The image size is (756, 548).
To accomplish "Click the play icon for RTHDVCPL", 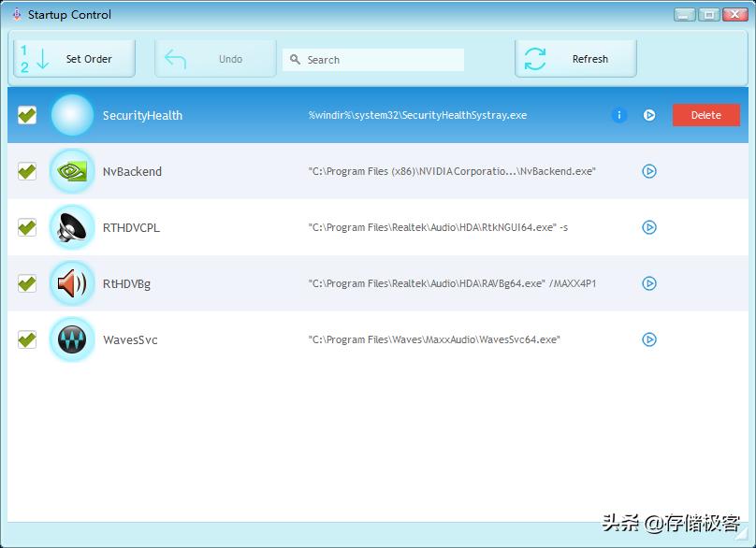I will pos(649,227).
